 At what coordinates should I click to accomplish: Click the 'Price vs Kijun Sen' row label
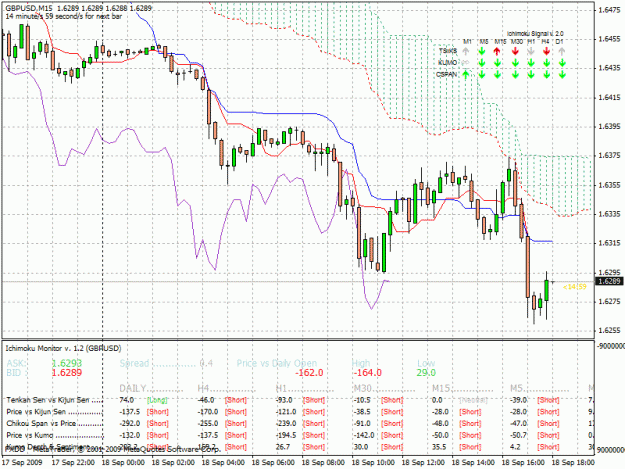[36, 412]
